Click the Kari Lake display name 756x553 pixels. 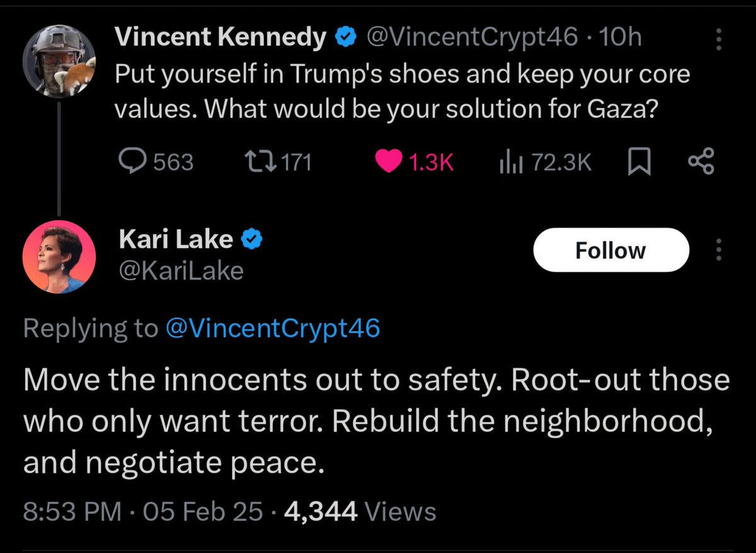tap(176, 239)
